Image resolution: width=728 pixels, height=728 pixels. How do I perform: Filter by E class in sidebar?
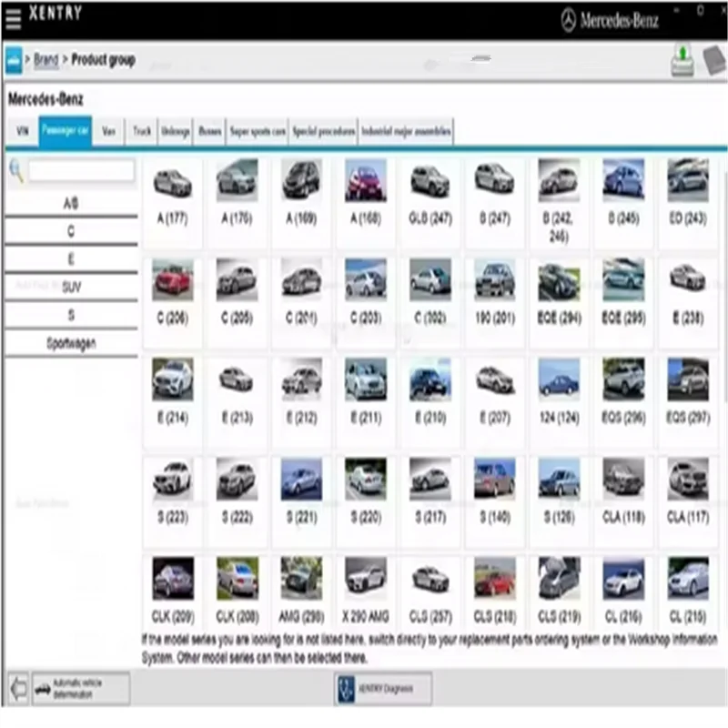pos(71,259)
